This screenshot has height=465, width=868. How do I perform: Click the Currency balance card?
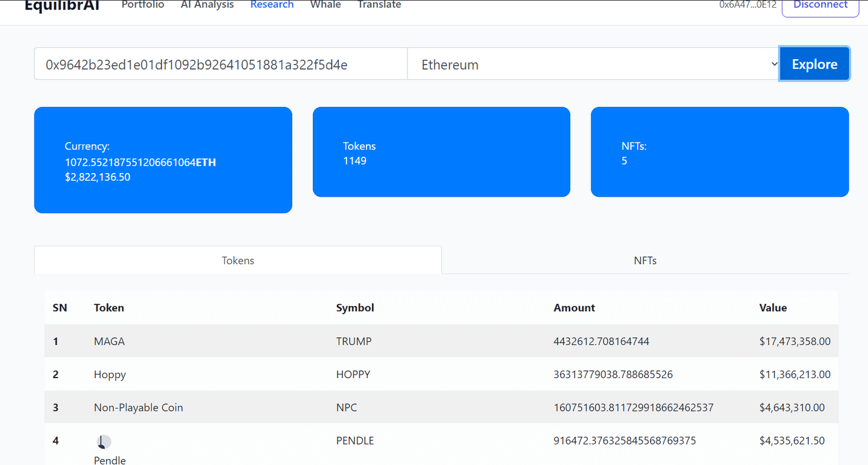(x=163, y=160)
